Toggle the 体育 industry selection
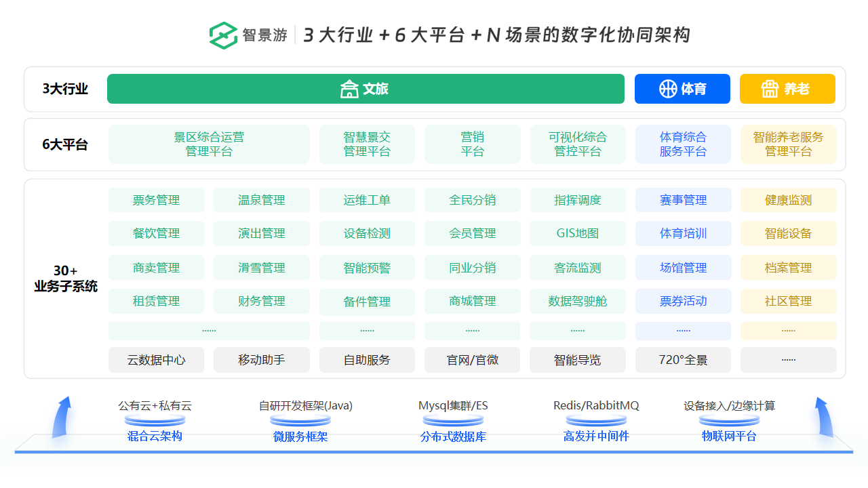 682,89
